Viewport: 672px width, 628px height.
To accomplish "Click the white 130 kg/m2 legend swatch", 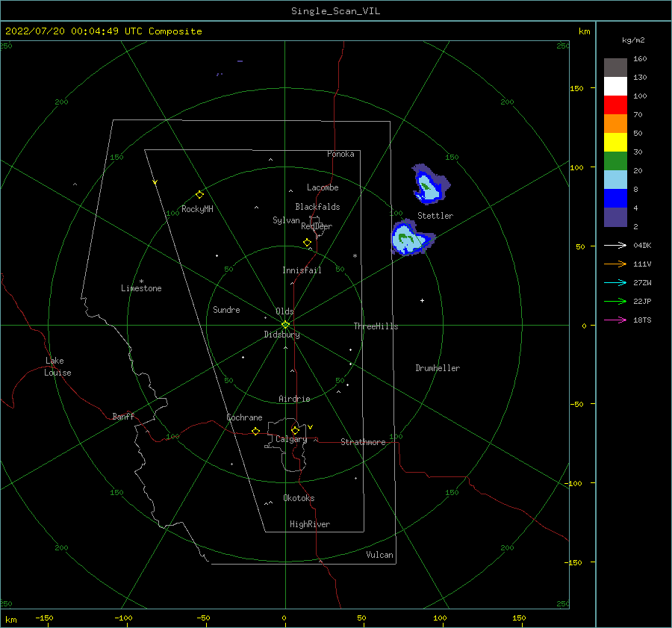I will 615,86.
